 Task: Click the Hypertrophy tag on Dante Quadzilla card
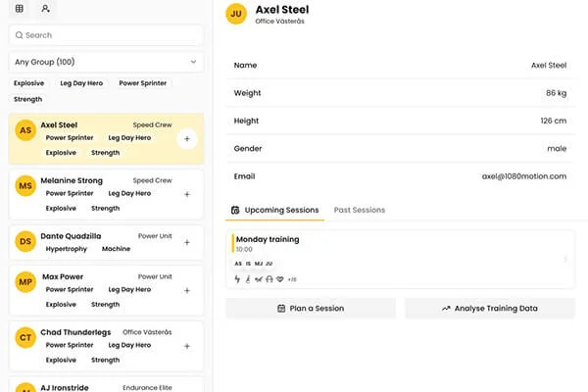(67, 249)
